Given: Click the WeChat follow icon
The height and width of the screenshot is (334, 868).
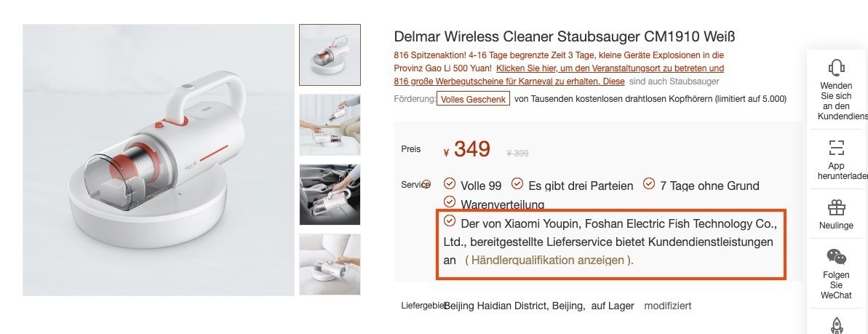Looking at the screenshot, I should pyautogui.click(x=836, y=256).
